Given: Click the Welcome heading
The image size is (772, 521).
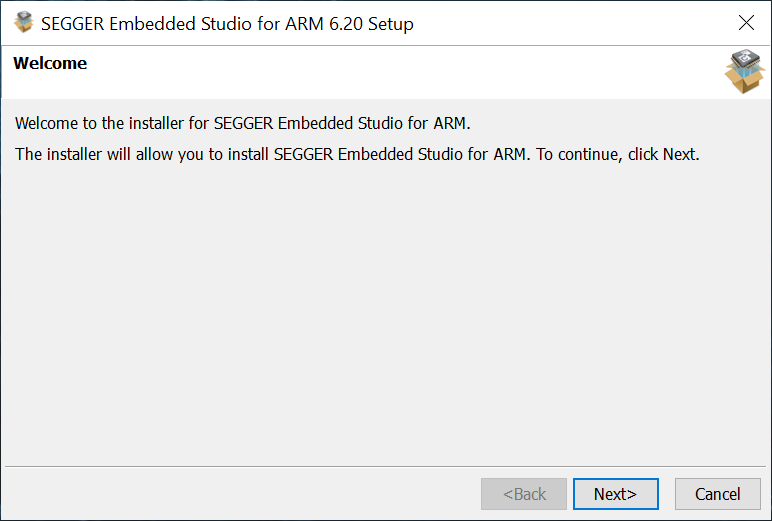Looking at the screenshot, I should [50, 63].
